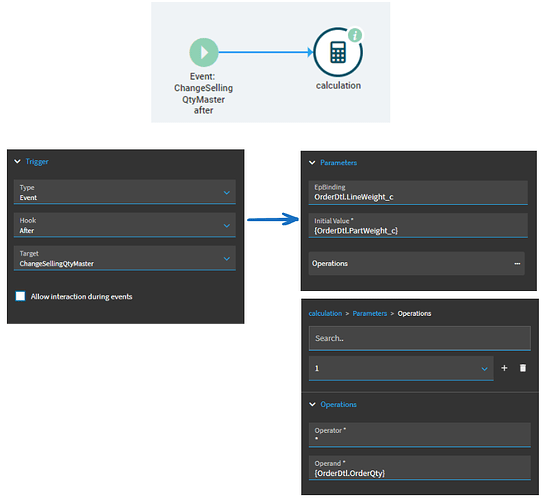
Task: Add a new operation with plus icon
Action: (x=504, y=368)
